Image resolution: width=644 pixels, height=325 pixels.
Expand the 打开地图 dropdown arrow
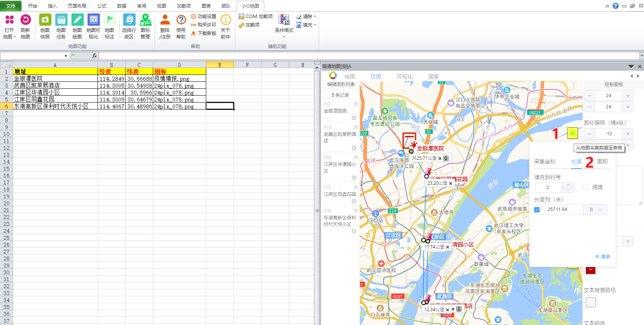(x=15, y=37)
